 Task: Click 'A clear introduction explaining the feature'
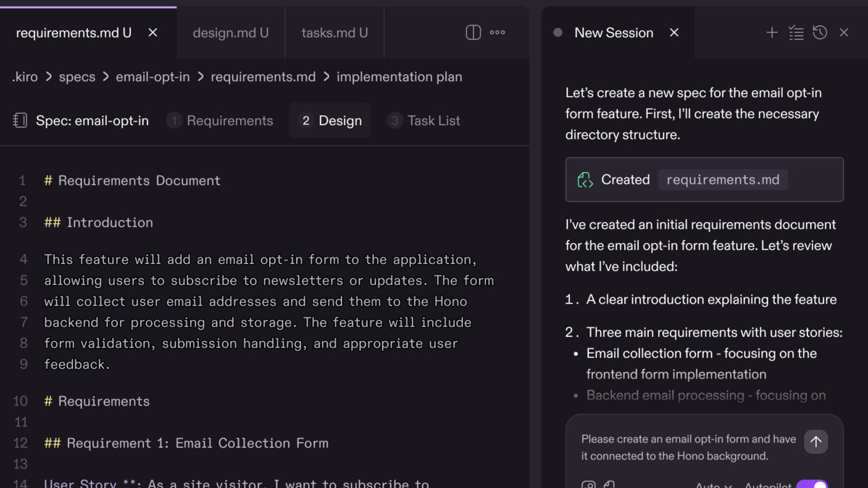[712, 299]
